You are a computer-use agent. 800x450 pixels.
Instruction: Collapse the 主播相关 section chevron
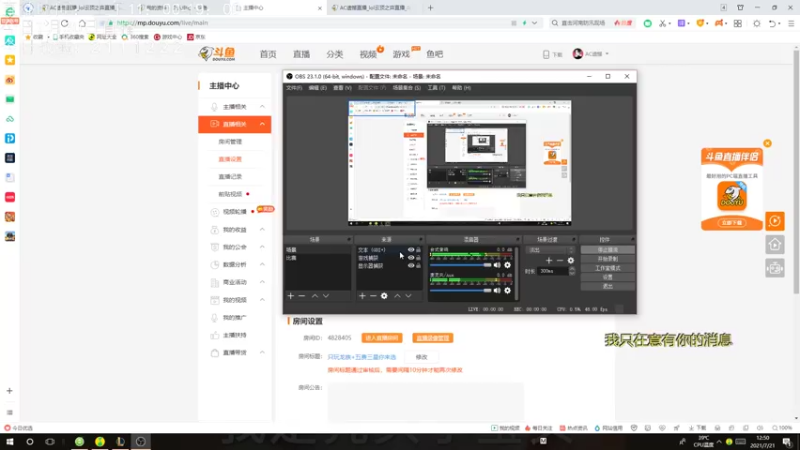click(x=262, y=107)
